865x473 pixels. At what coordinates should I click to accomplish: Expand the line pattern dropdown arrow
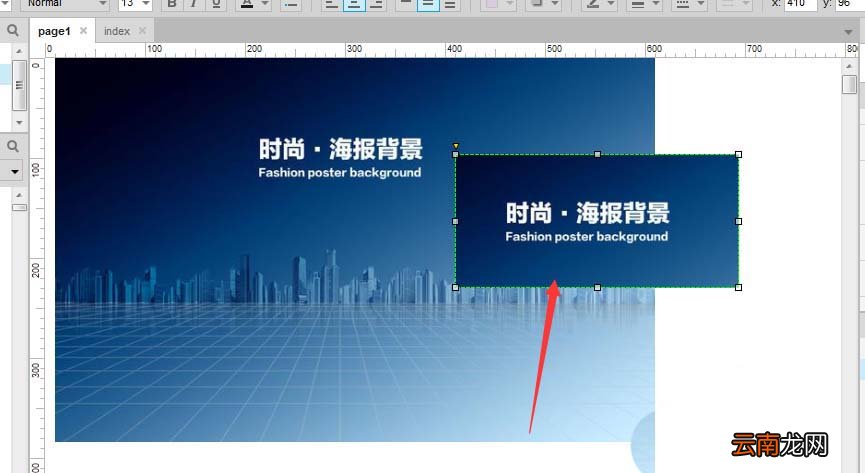tap(701, 4)
